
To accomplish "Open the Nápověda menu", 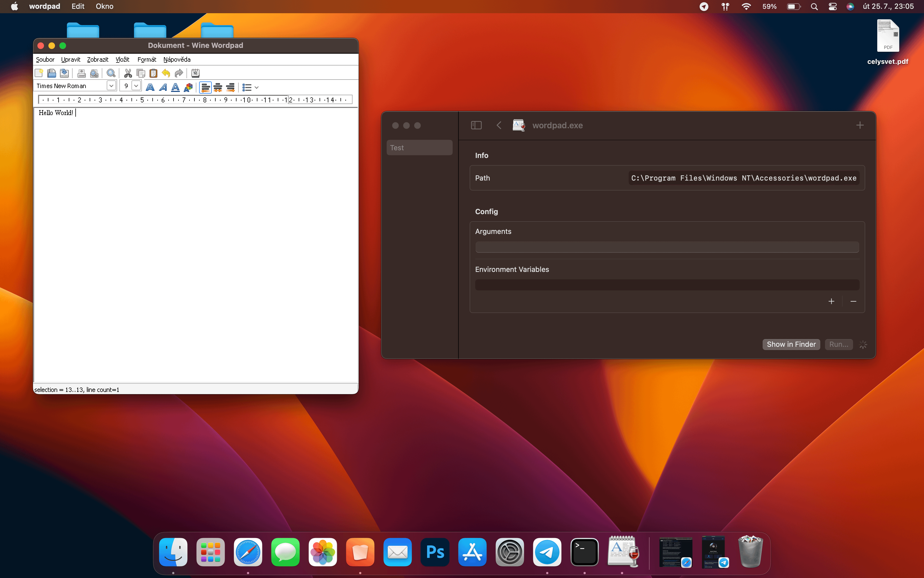I will coord(177,59).
